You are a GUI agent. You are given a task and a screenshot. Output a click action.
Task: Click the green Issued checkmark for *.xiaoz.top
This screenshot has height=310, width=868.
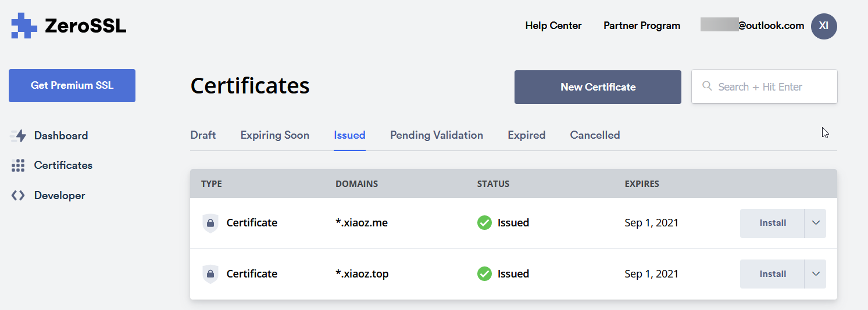point(484,274)
